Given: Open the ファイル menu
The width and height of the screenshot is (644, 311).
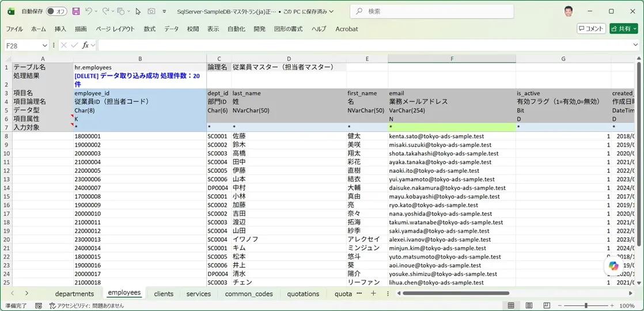Looking at the screenshot, I should point(14,29).
